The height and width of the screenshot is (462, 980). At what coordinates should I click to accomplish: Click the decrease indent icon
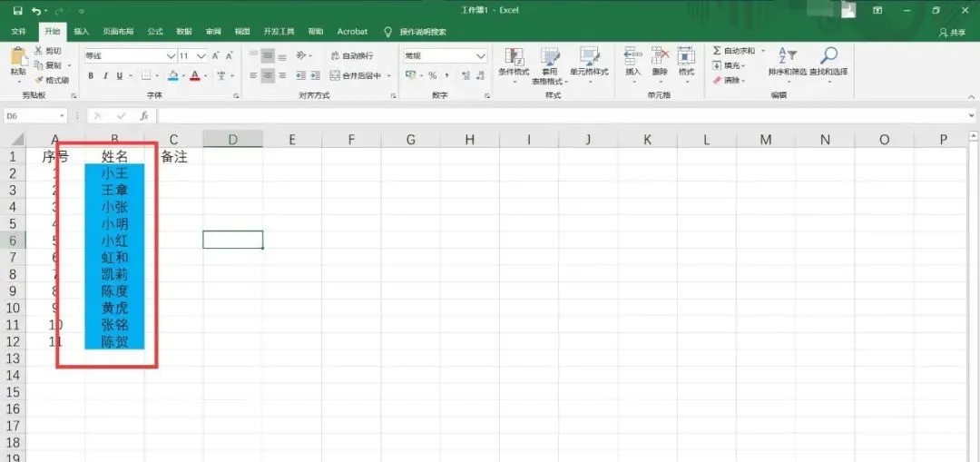(x=300, y=75)
